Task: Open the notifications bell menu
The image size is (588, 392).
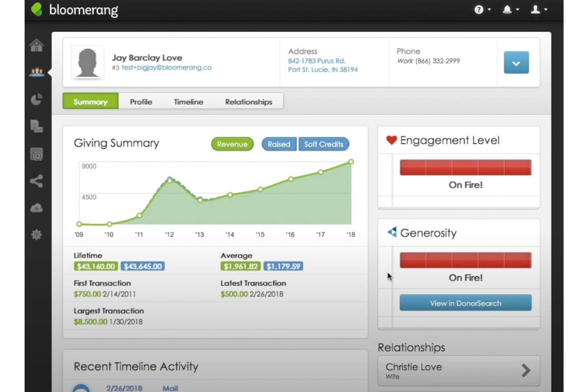Action: click(511, 10)
